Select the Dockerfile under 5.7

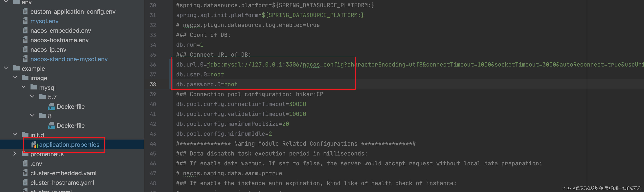(71, 106)
